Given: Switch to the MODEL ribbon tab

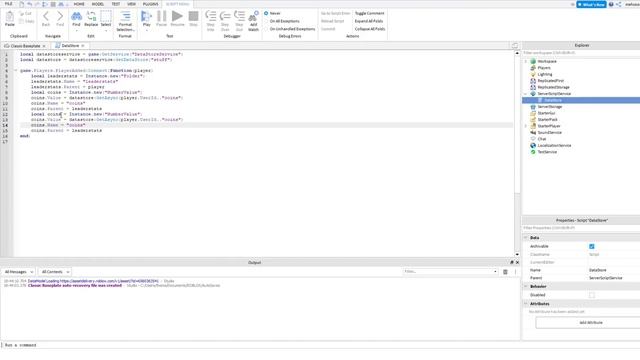Looking at the screenshot, I should 98,4.
